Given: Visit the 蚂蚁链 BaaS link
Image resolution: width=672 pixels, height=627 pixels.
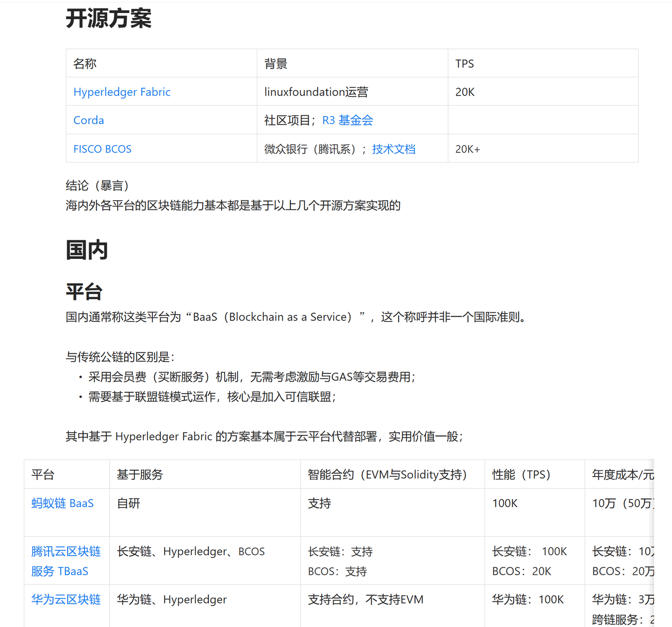Looking at the screenshot, I should [63, 503].
